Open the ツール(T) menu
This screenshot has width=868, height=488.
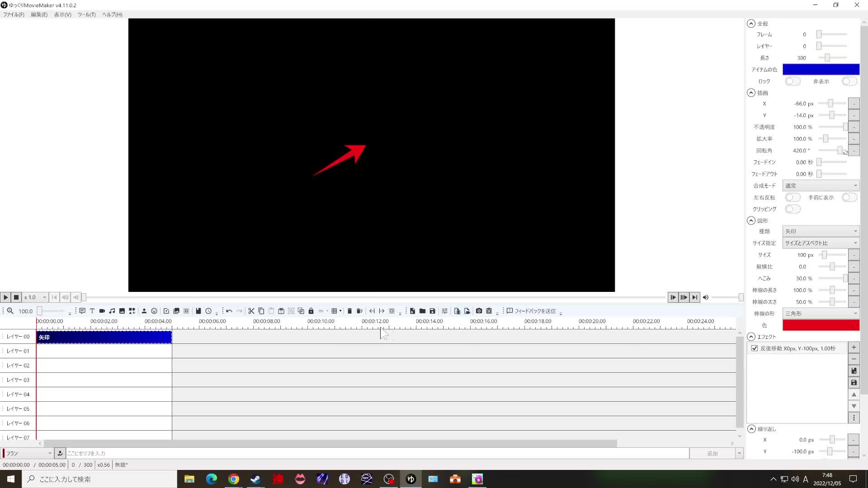86,14
